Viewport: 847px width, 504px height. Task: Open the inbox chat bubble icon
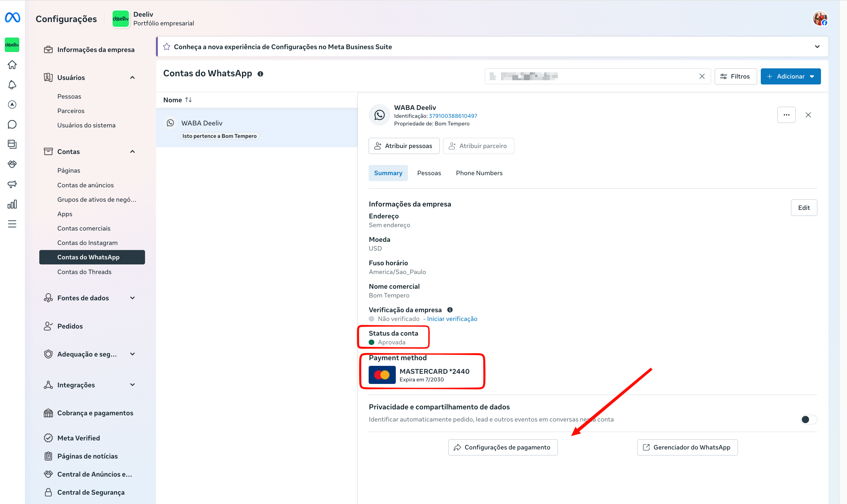tap(12, 124)
